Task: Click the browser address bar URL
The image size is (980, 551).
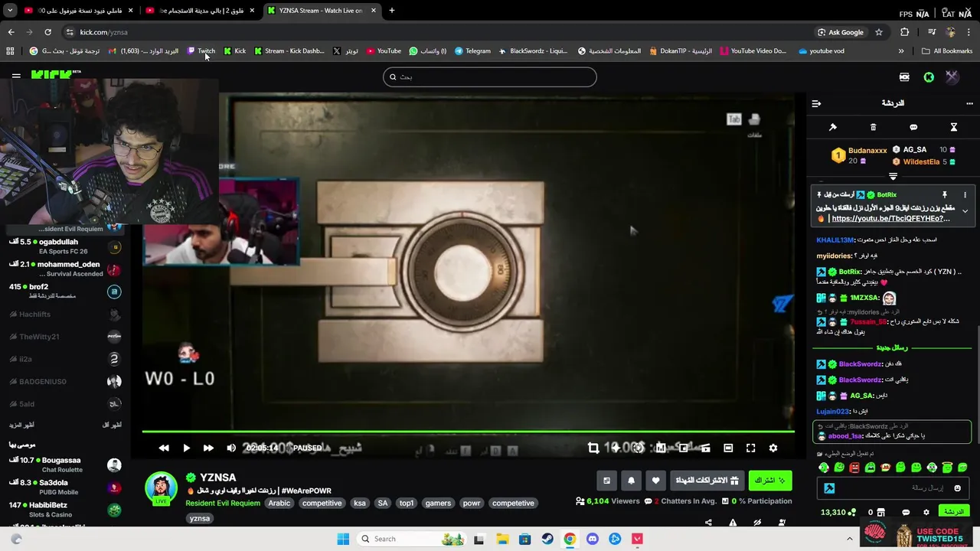Action: coord(103,32)
